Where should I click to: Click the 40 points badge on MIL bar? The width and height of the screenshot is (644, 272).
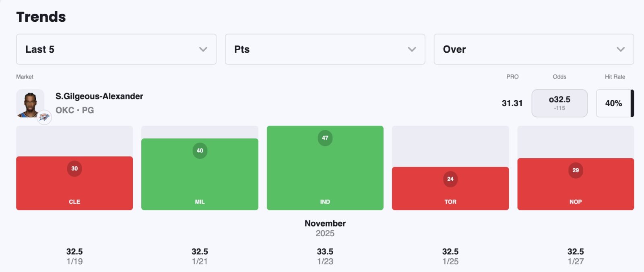coord(200,150)
